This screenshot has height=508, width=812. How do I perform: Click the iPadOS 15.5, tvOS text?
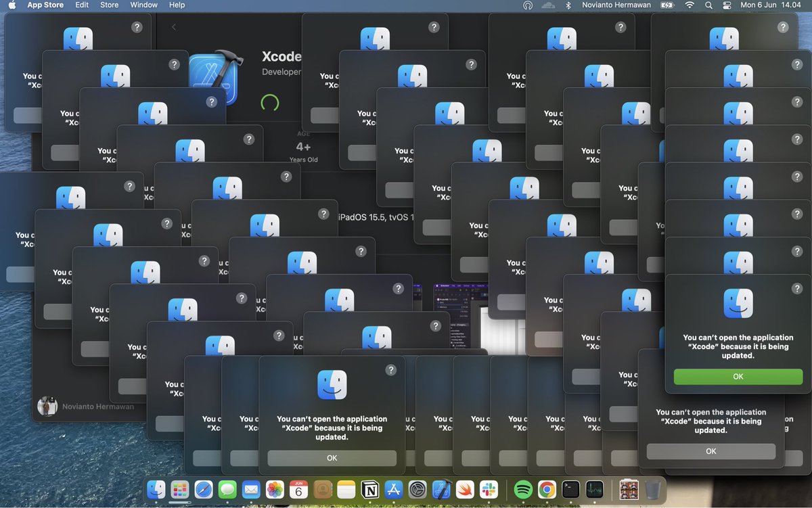376,217
